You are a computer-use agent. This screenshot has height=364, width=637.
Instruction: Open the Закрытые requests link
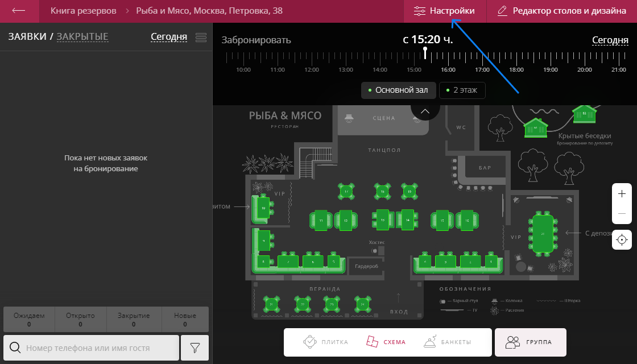[x=82, y=37]
